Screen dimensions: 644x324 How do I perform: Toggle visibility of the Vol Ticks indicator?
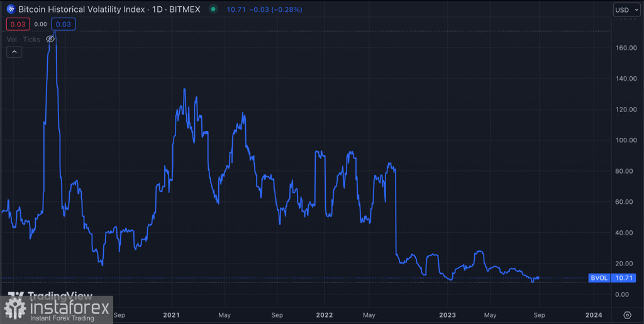(50, 40)
